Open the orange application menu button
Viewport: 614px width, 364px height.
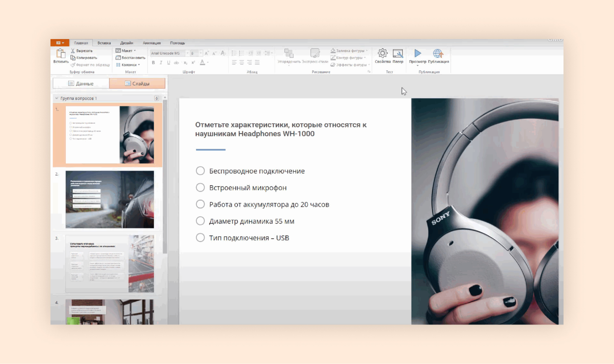click(60, 43)
